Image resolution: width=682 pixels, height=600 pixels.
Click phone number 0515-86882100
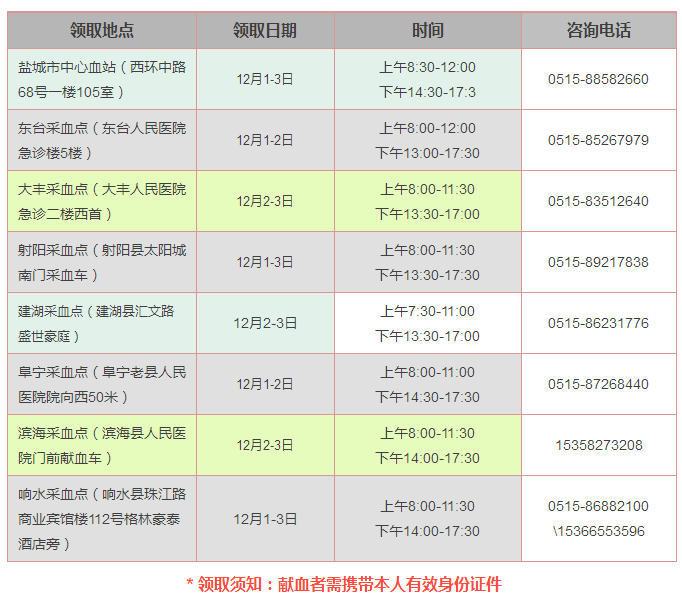click(x=598, y=506)
